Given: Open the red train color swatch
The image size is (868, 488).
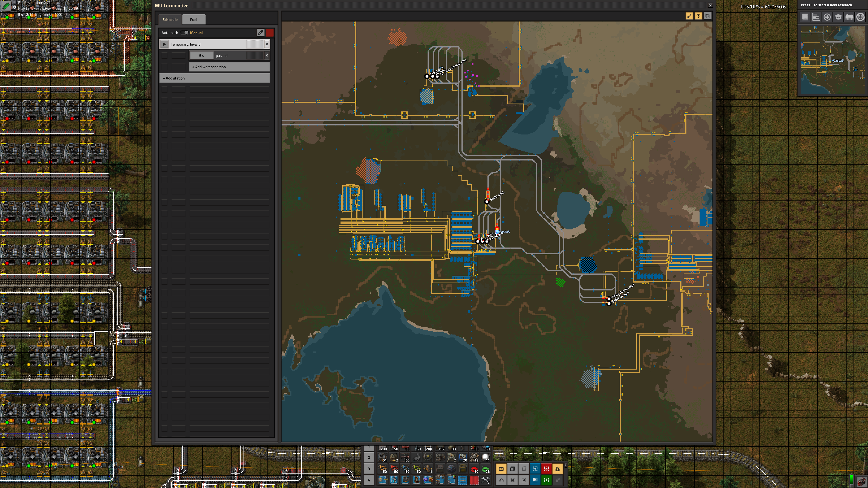Looking at the screenshot, I should click(270, 33).
